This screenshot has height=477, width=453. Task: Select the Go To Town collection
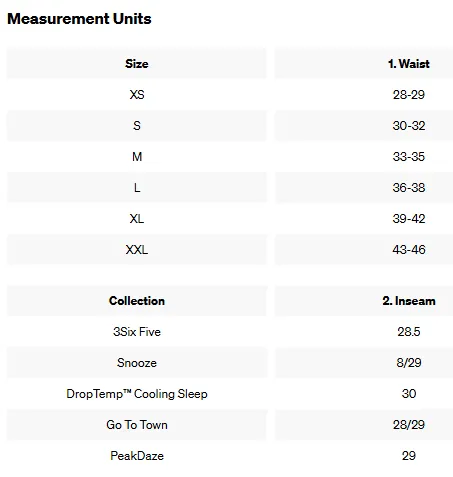(x=137, y=425)
